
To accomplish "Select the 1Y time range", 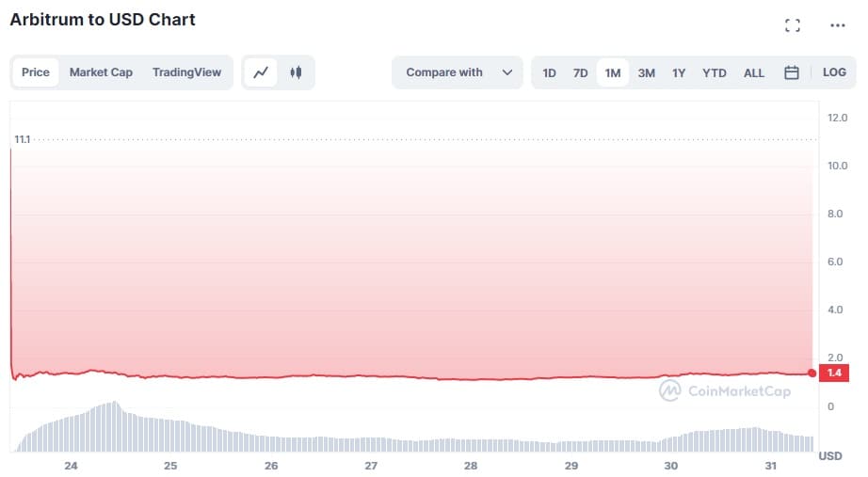I will click(x=679, y=72).
